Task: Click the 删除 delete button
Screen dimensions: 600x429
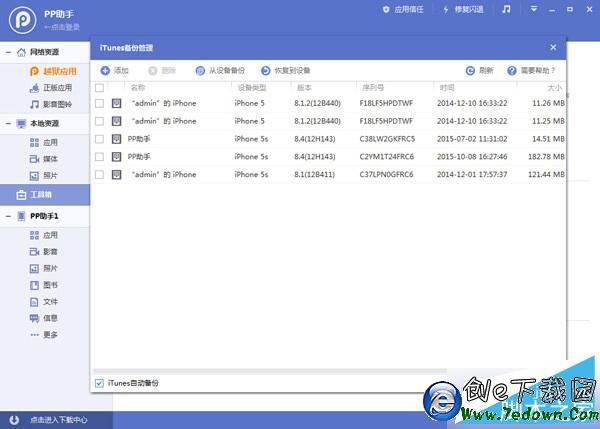Action: click(x=162, y=70)
